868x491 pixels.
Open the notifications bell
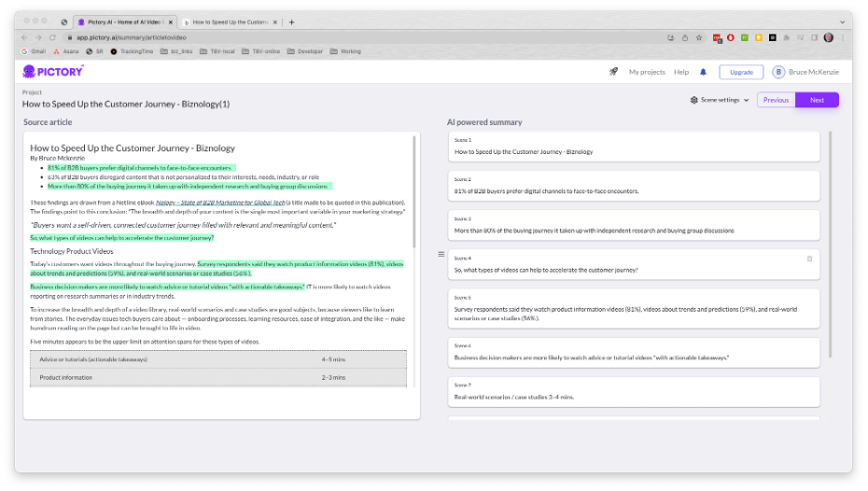tap(703, 72)
